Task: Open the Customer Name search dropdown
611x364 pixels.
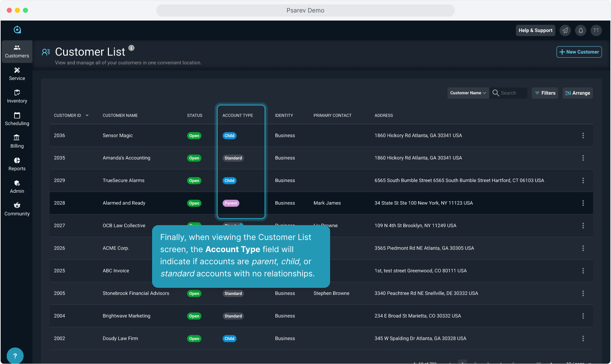Action: coord(468,93)
